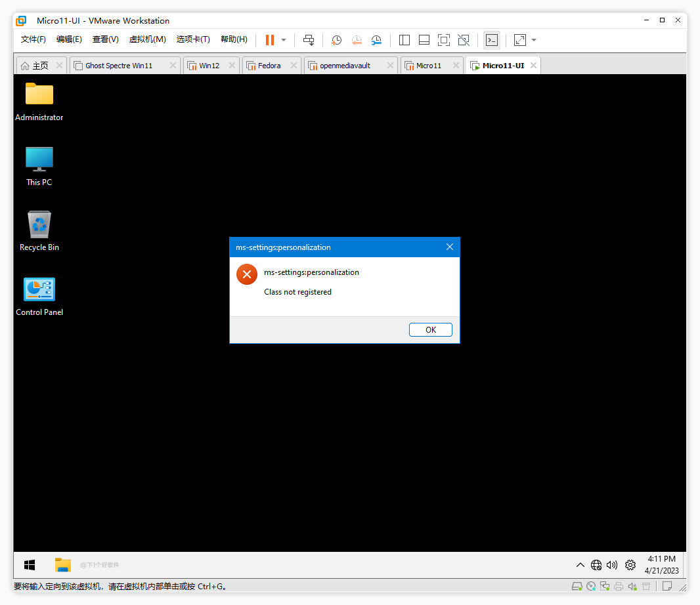This screenshot has width=700, height=605.
Task: Close the Micro11-UI tab
Action: coord(533,65)
